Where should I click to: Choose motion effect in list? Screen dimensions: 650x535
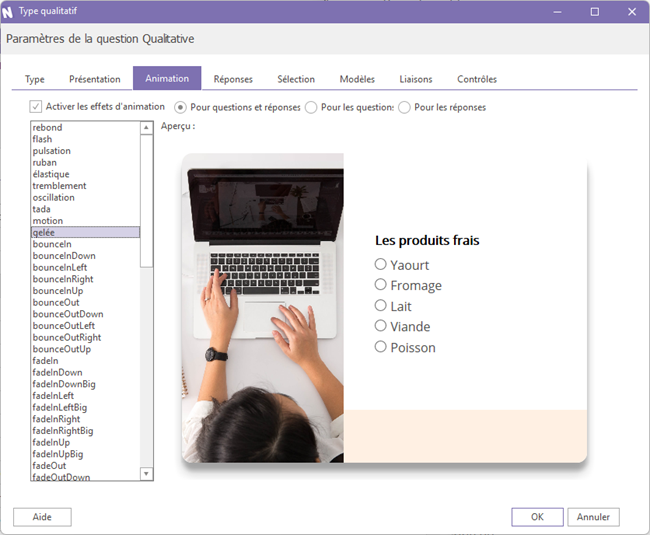click(86, 220)
